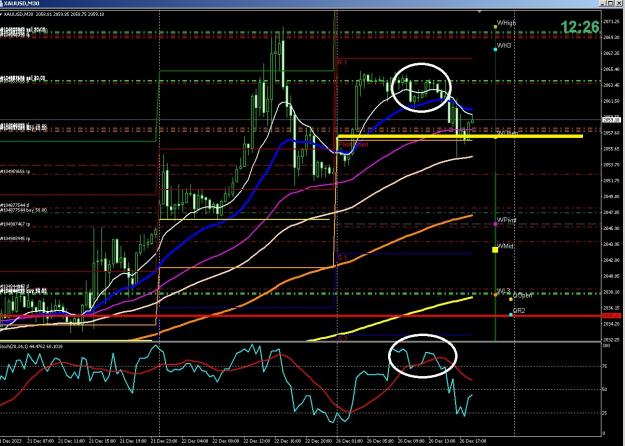Viewport: 625px width, 446px height.
Task: Select the thick yellow horizontal support line
Action: (460, 136)
